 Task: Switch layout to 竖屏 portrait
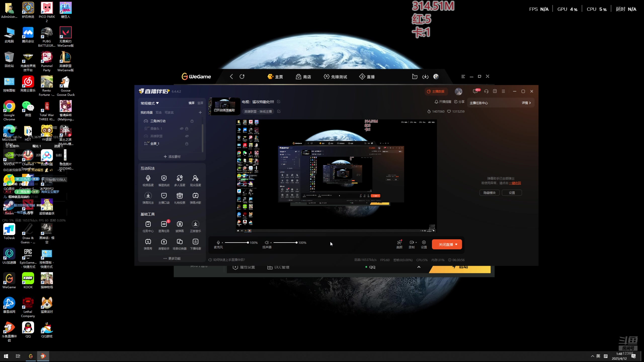click(x=200, y=103)
